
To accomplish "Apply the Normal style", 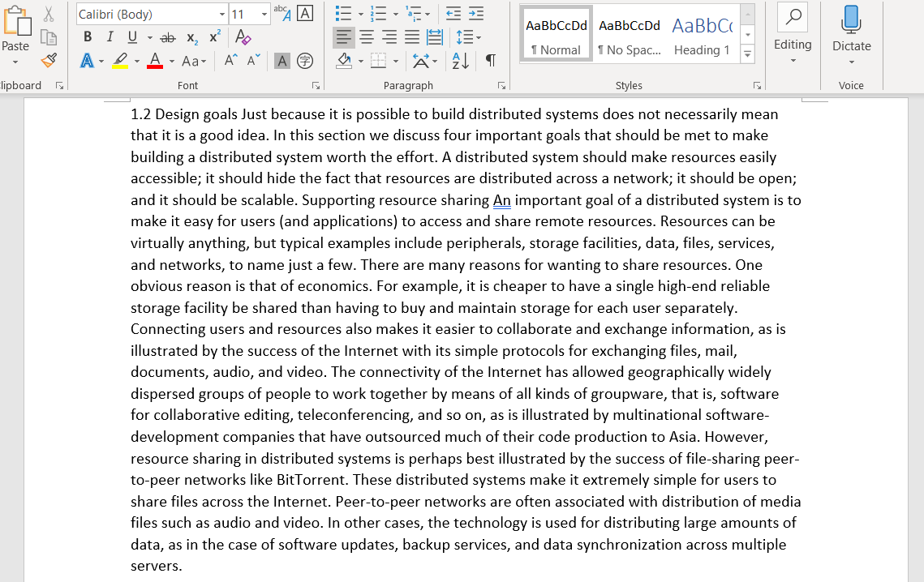I will [x=557, y=33].
